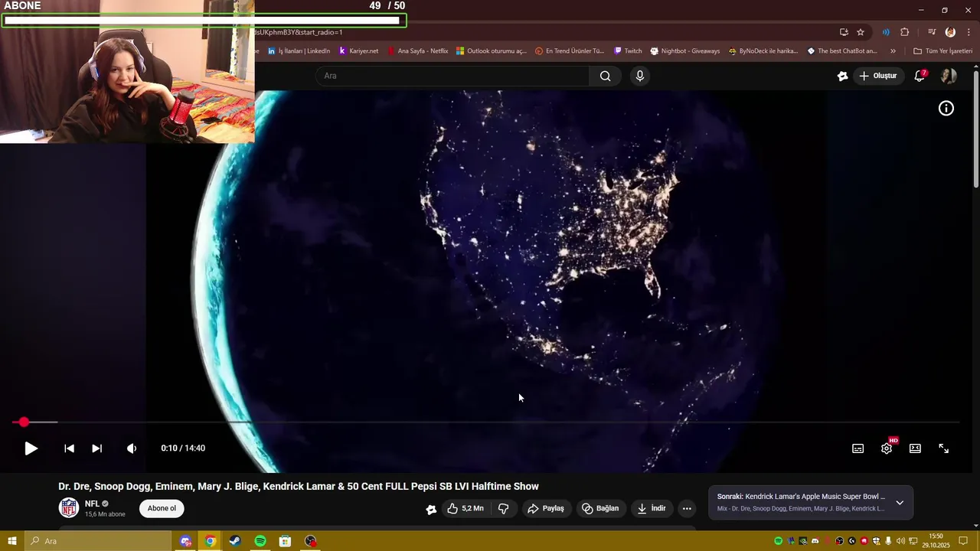Bookmark this page with the star
This screenshot has height=551, width=980.
[861, 32]
